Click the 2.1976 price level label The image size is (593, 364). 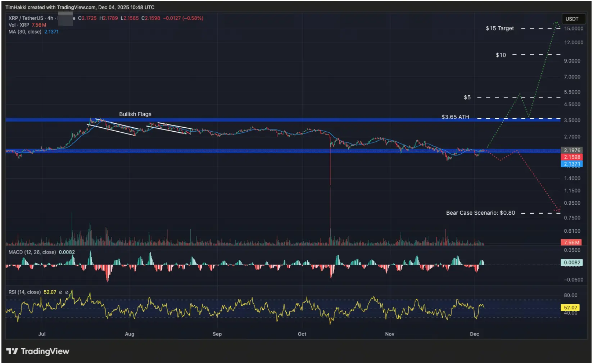tap(573, 150)
